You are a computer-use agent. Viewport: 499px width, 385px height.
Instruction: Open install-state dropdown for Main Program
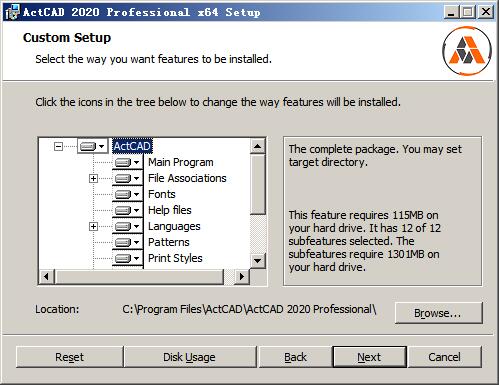pos(127,162)
